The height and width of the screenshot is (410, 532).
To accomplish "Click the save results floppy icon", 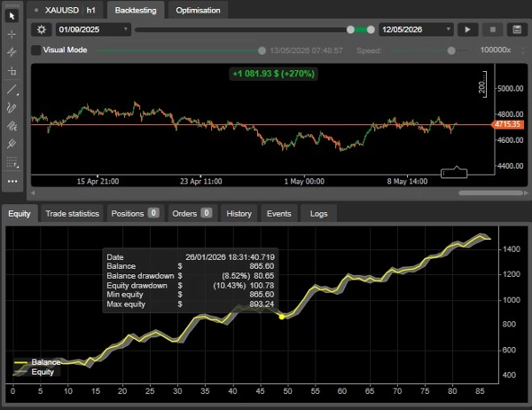I will tap(517, 29).
